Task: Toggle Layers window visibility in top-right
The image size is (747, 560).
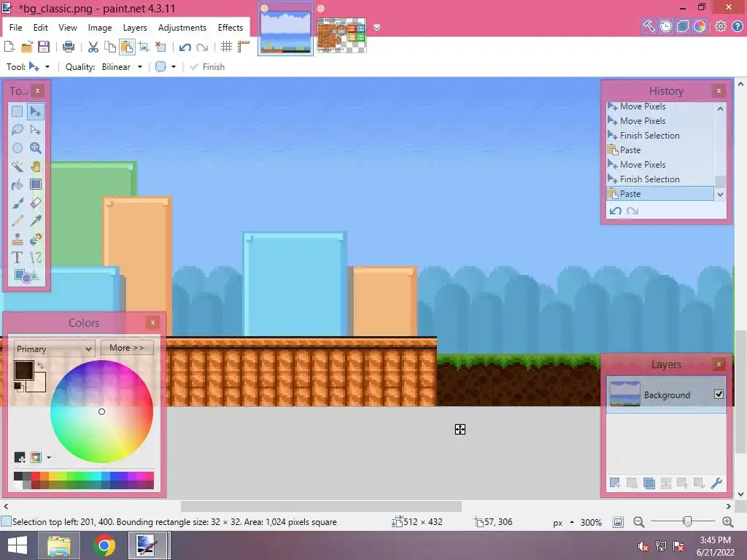Action: (x=683, y=26)
